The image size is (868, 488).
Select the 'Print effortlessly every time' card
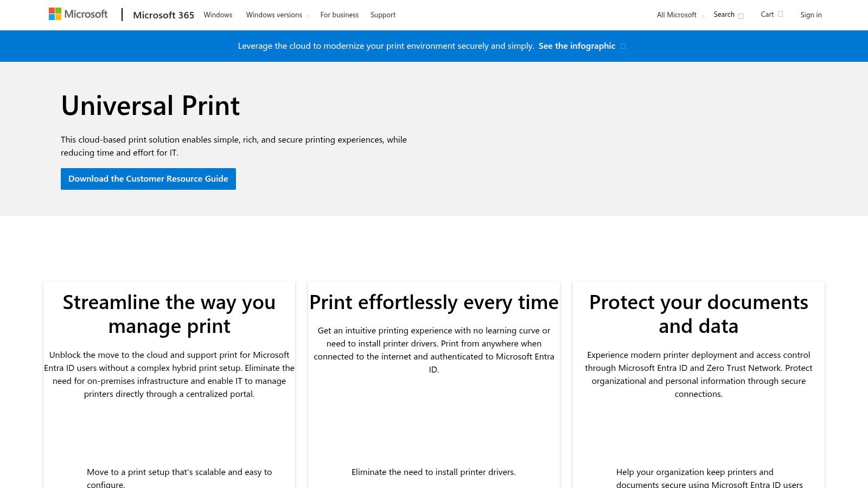[x=433, y=380]
